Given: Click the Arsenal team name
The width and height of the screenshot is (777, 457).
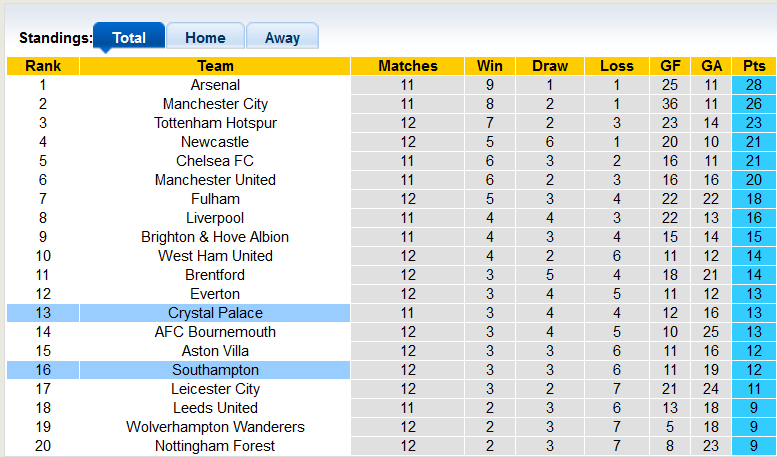Looking at the screenshot, I should (x=215, y=85).
